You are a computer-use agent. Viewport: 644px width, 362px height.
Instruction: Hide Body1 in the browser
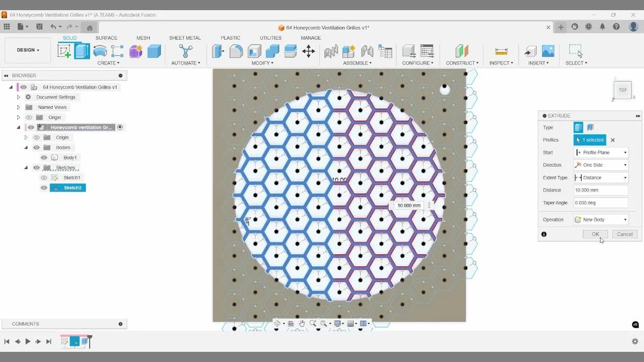click(44, 158)
